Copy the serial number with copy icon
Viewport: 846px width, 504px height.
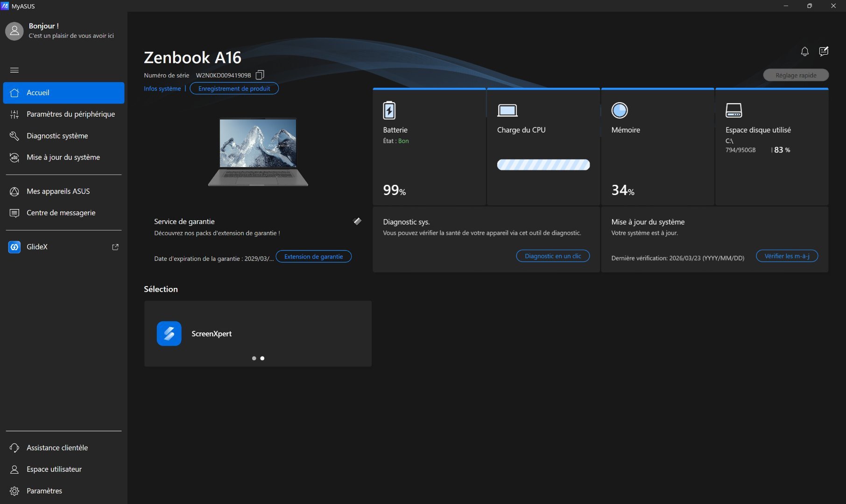tap(260, 75)
